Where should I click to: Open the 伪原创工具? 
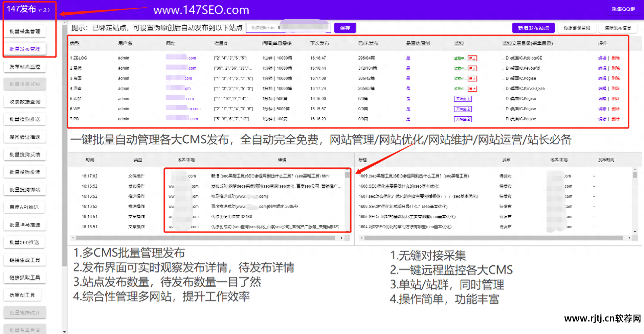[x=22, y=295]
